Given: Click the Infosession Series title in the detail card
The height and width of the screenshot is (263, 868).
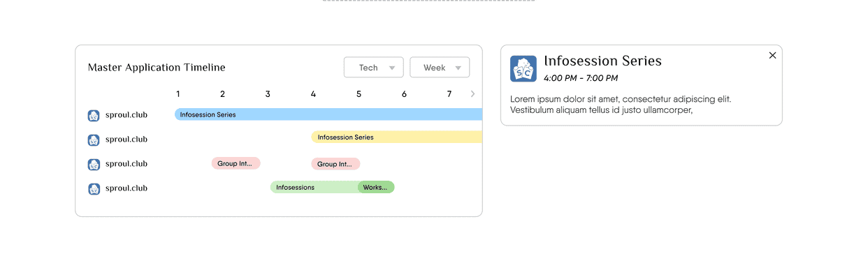Looking at the screenshot, I should tap(602, 61).
